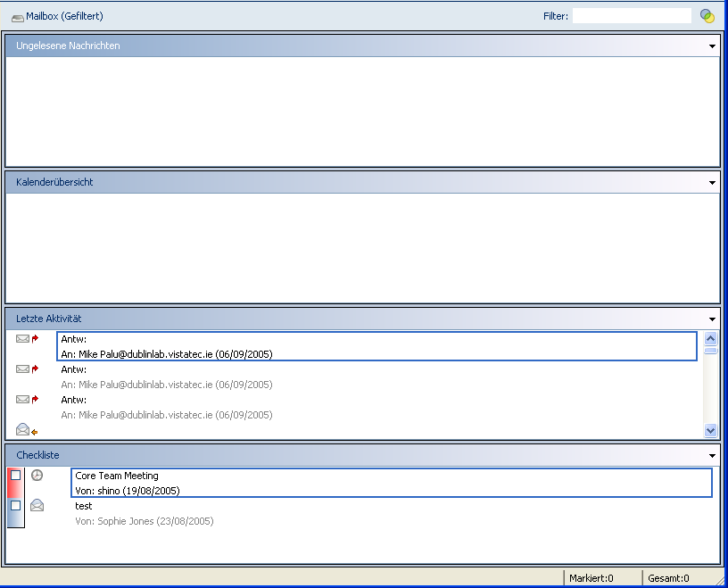Click the Mailbox drive icon in header
This screenshot has height=588, width=728.
pyautogui.click(x=18, y=18)
